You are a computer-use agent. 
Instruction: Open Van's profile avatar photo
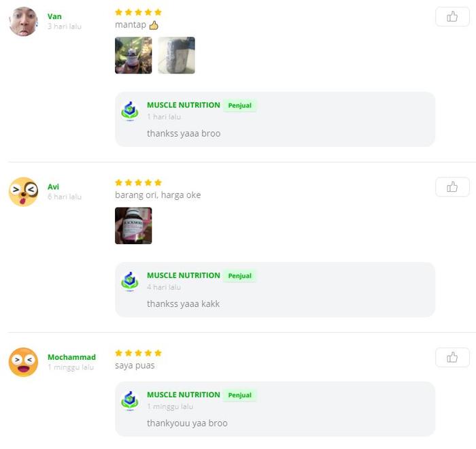tap(23, 22)
